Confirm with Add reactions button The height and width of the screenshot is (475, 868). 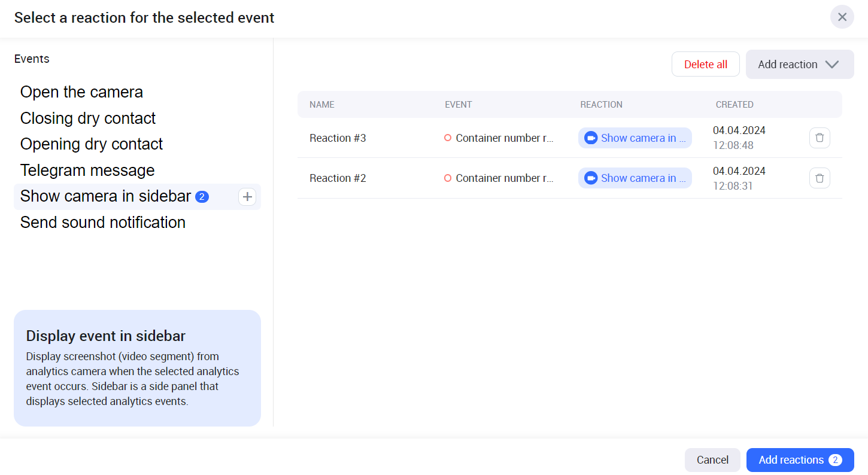coord(800,460)
